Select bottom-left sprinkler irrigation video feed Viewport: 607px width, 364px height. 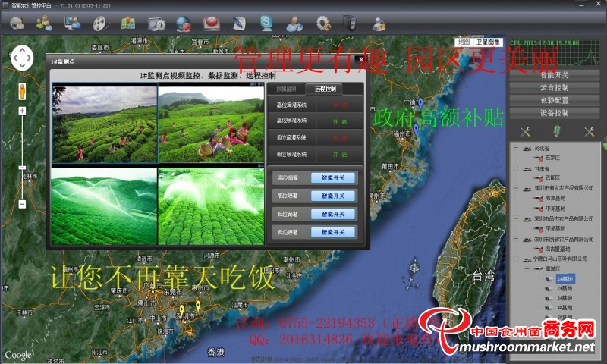pyautogui.click(x=104, y=206)
